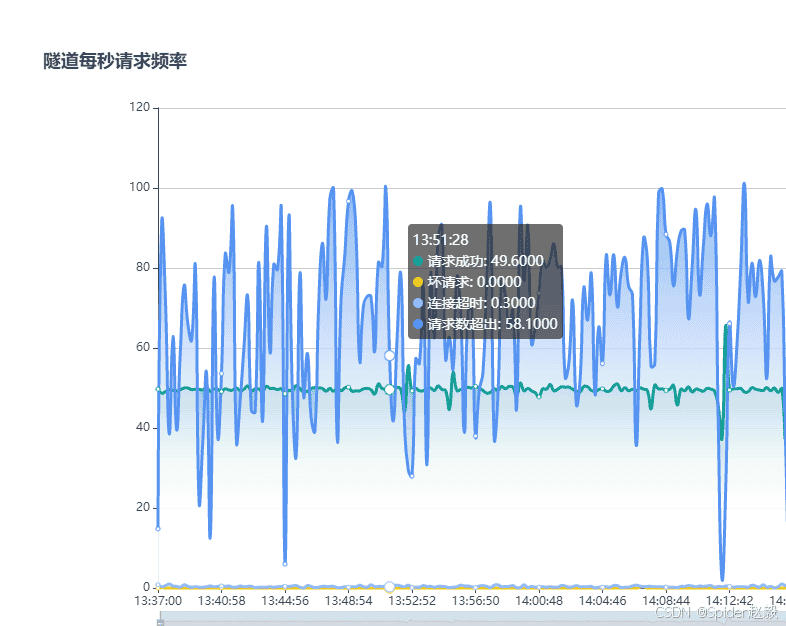The height and width of the screenshot is (626, 786).
Task: Click the 14:12:42 x-axis label
Action: point(729,601)
